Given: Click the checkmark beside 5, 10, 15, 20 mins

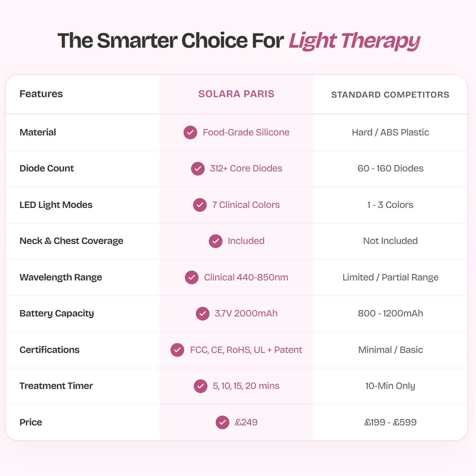Looking at the screenshot, I should click(201, 386).
